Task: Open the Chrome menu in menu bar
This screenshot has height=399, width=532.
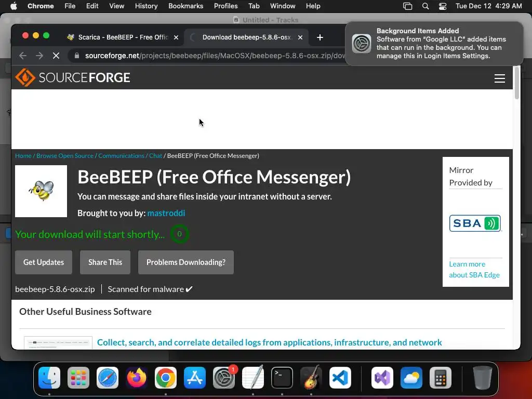Action: 41,6
